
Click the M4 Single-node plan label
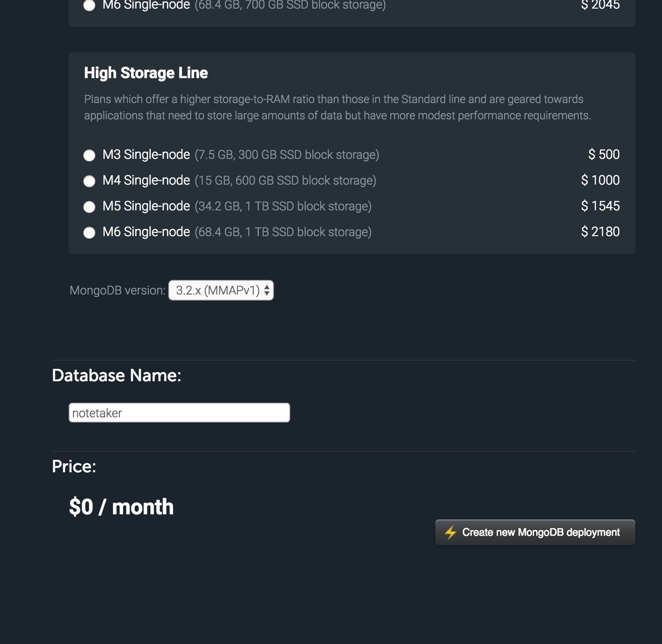(x=146, y=180)
